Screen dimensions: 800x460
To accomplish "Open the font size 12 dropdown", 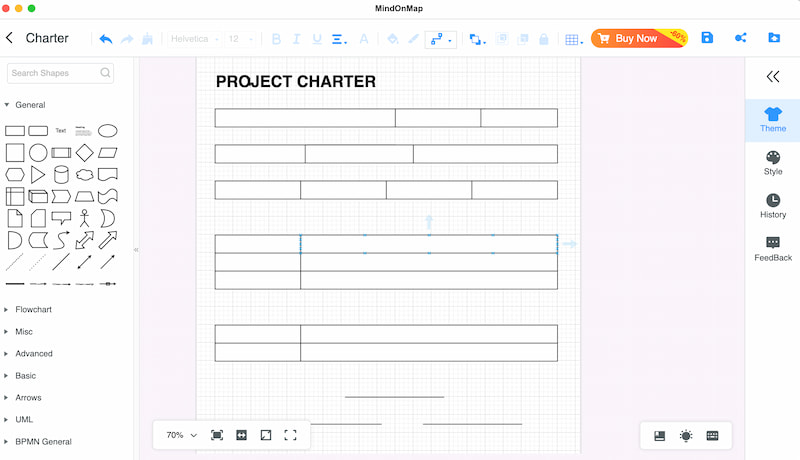I will (240, 39).
